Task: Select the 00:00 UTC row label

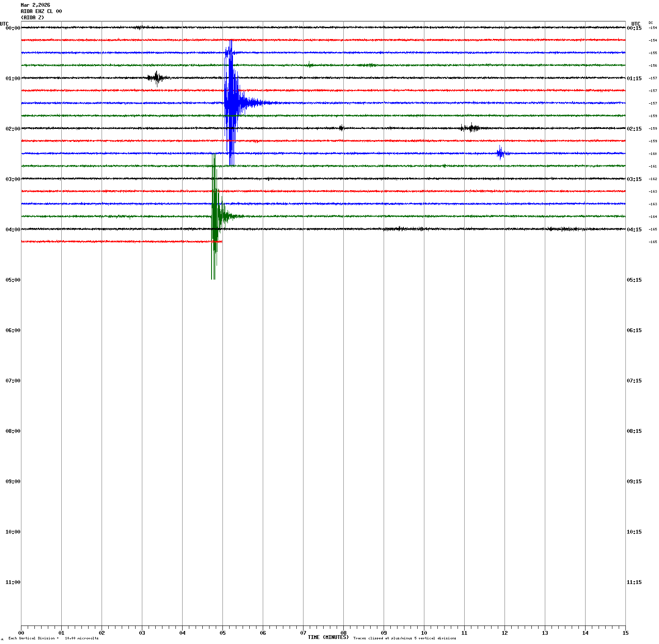Action: [13, 28]
